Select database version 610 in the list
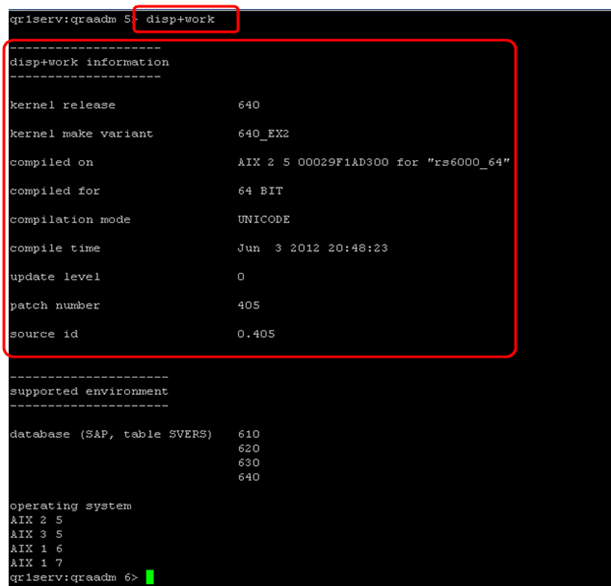This screenshot has width=611, height=586. [x=249, y=434]
